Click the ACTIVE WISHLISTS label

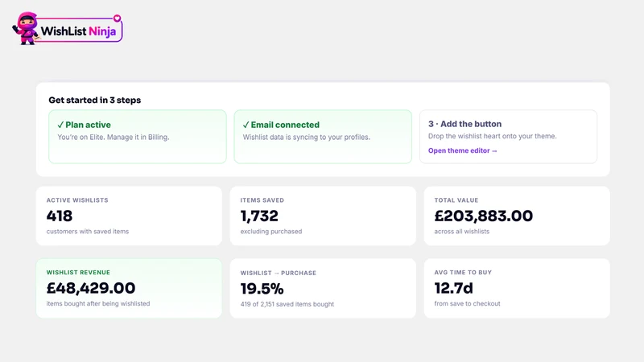click(x=77, y=200)
